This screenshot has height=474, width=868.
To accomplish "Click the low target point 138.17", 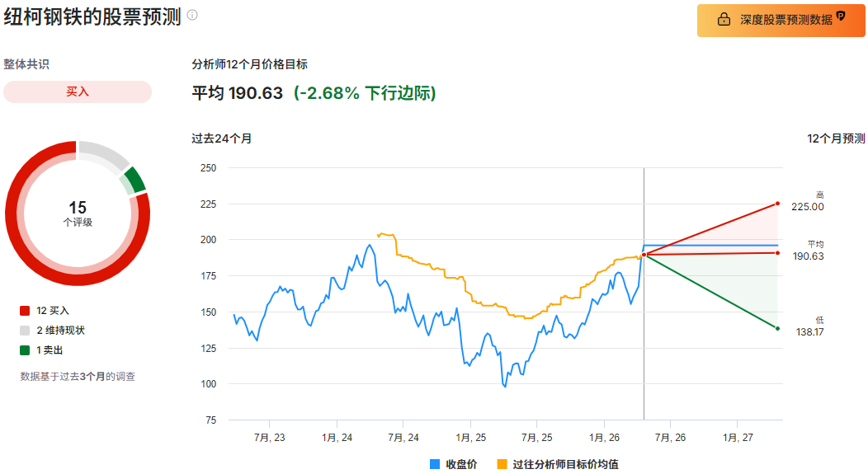I will click(x=777, y=329).
